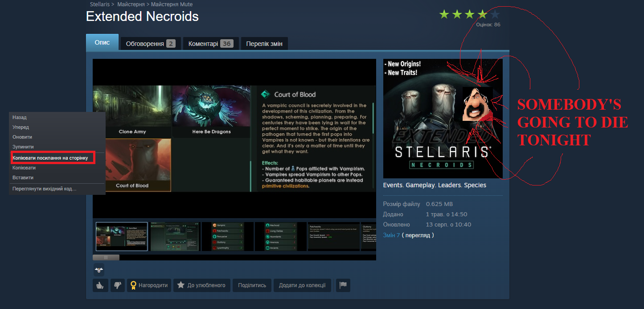644x309 pixels.
Task: Switch to the Обговорення tab
Action: [151, 44]
